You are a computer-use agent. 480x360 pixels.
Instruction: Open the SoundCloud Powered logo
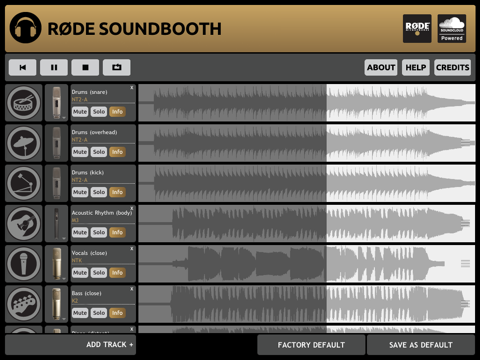point(452,28)
